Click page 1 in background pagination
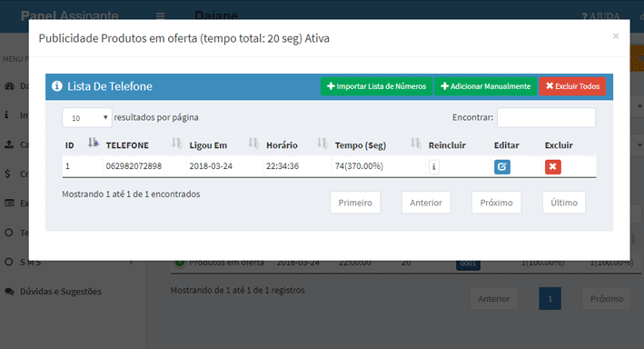644x349 pixels. coord(550,299)
